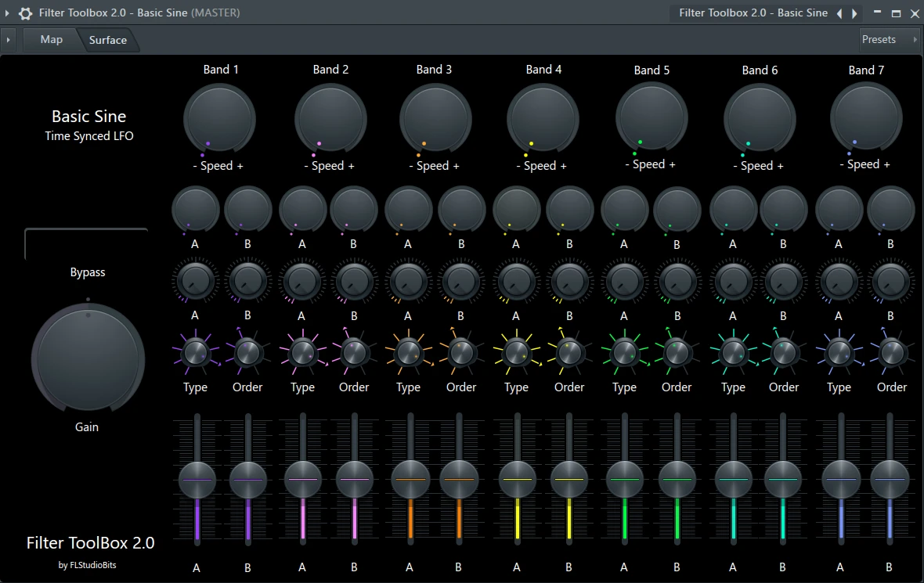Click the Filter ToolBox 2.0 logo text
Screen dimensions: 924x583
tap(90, 543)
